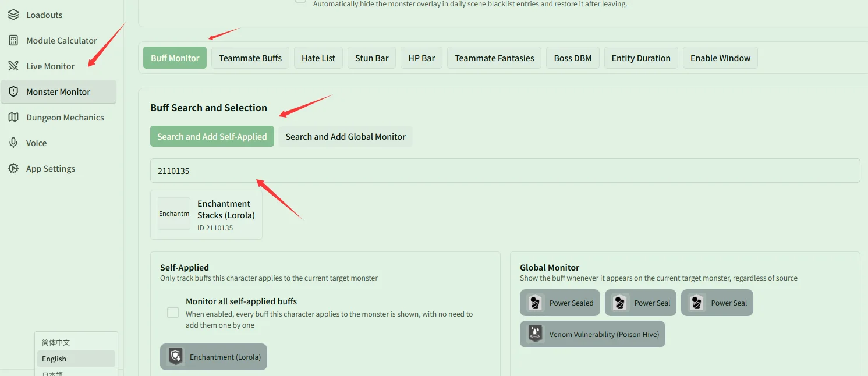Click the Global Monitor section heading
This screenshot has width=868, height=376.
point(550,267)
